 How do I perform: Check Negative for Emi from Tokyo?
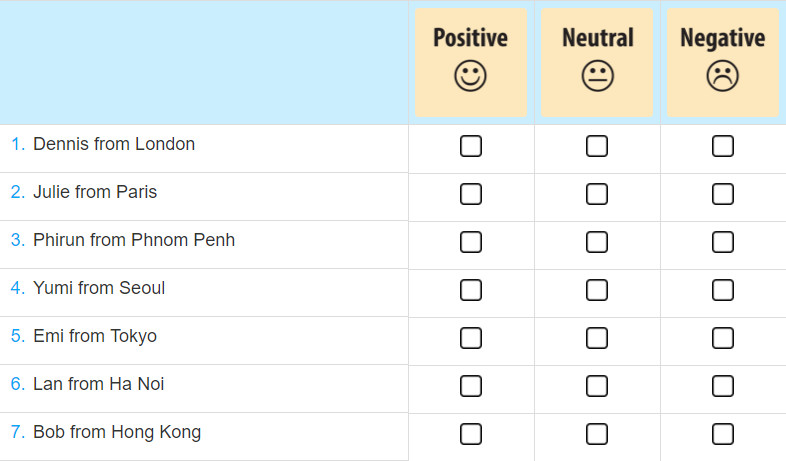tap(722, 338)
